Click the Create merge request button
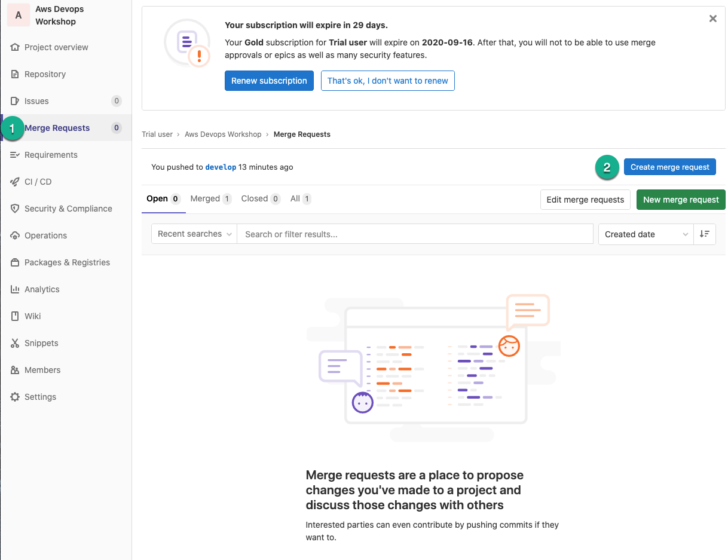728x560 pixels. [x=669, y=167]
